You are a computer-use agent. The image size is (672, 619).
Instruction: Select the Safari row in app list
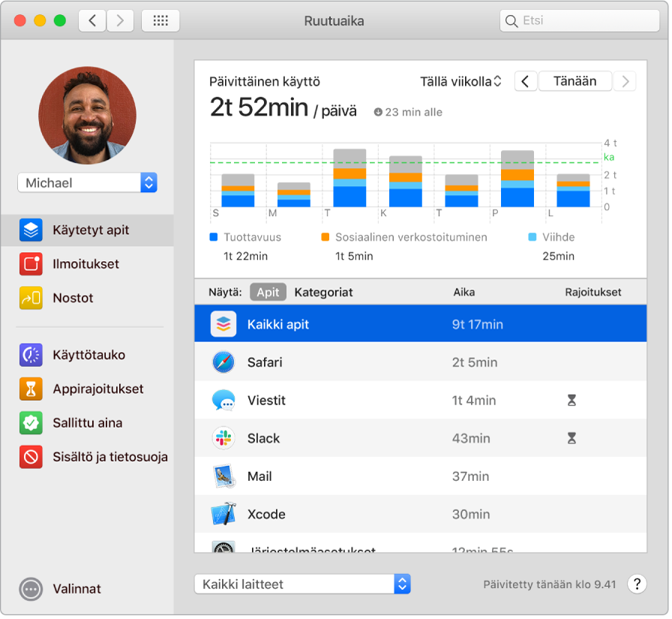pyautogui.click(x=420, y=362)
